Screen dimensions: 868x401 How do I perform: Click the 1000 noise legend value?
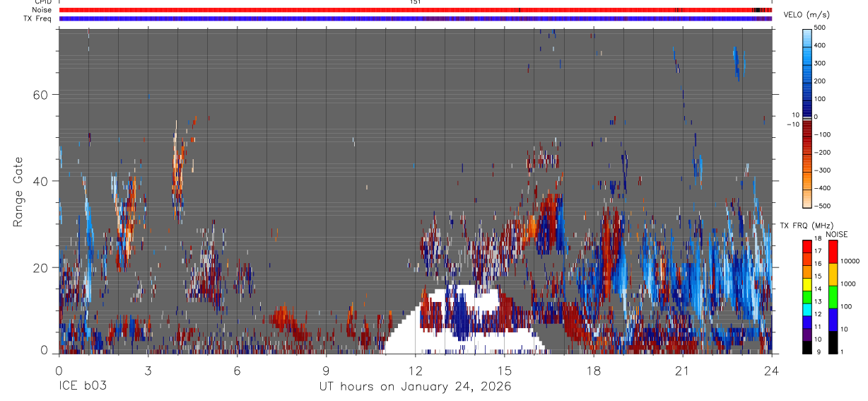tap(848, 284)
